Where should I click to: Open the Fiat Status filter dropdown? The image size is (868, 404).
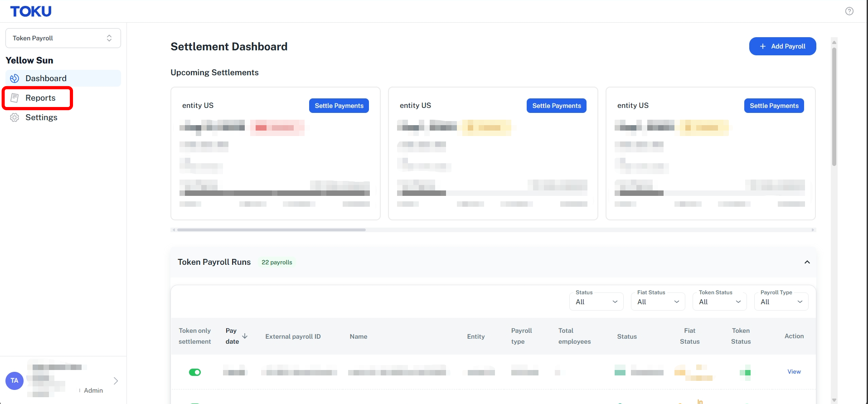658,302
